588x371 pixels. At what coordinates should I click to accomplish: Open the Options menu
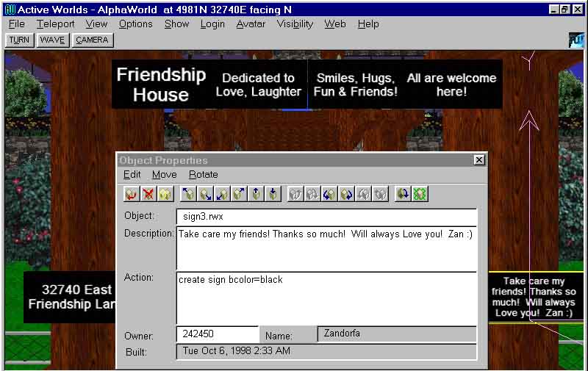pyautogui.click(x=136, y=24)
